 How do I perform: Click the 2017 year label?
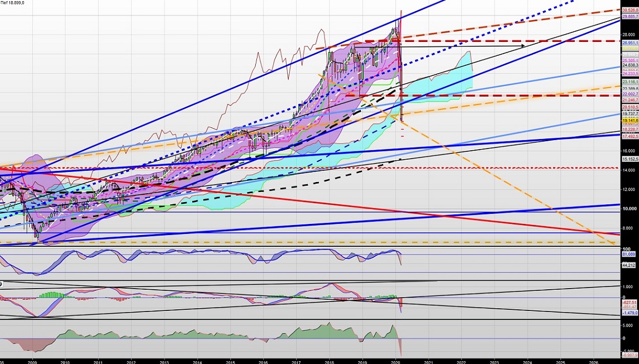[296, 362]
